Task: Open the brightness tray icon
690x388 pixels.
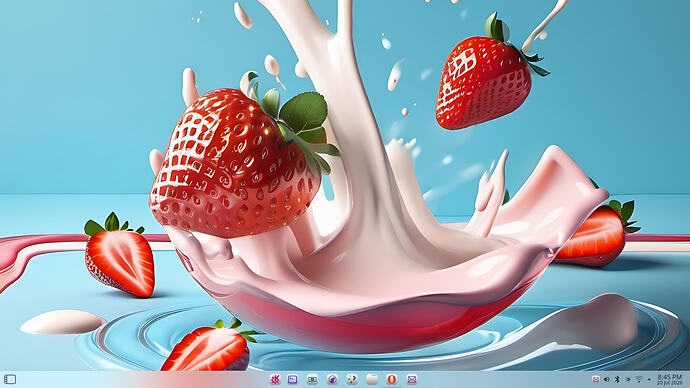Action: click(628, 379)
